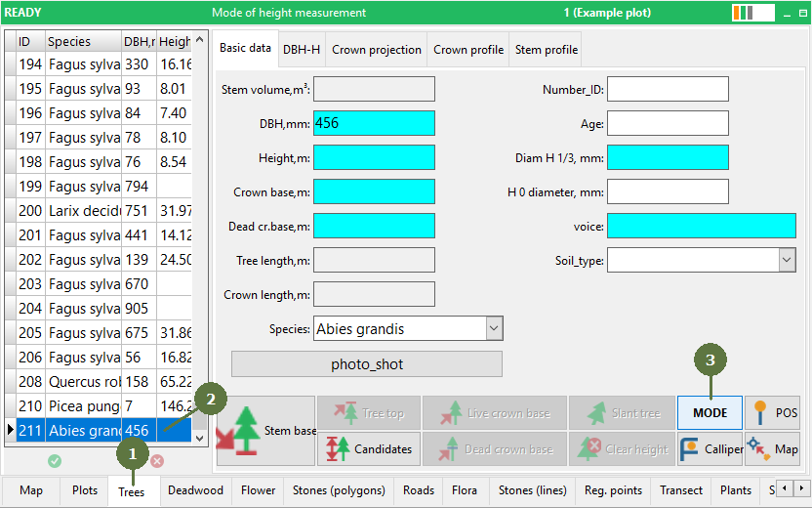Click the POS position button
This screenshot has width=812, height=508.
pos(773,413)
